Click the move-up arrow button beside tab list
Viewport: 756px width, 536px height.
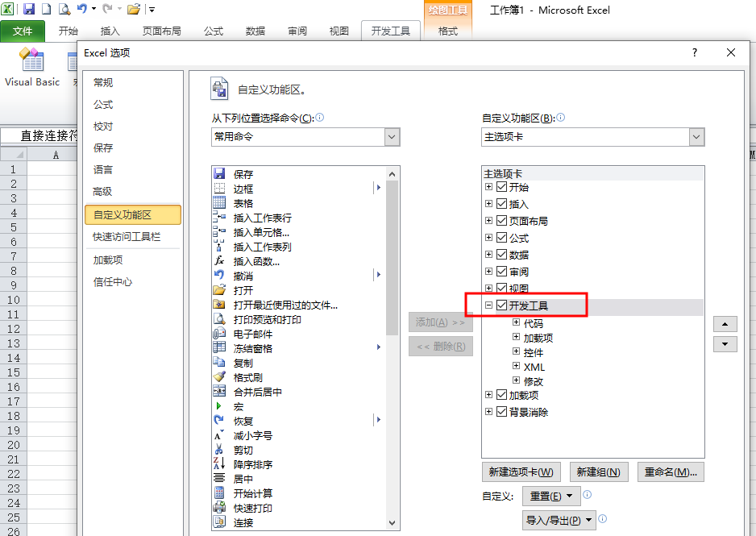tap(725, 324)
